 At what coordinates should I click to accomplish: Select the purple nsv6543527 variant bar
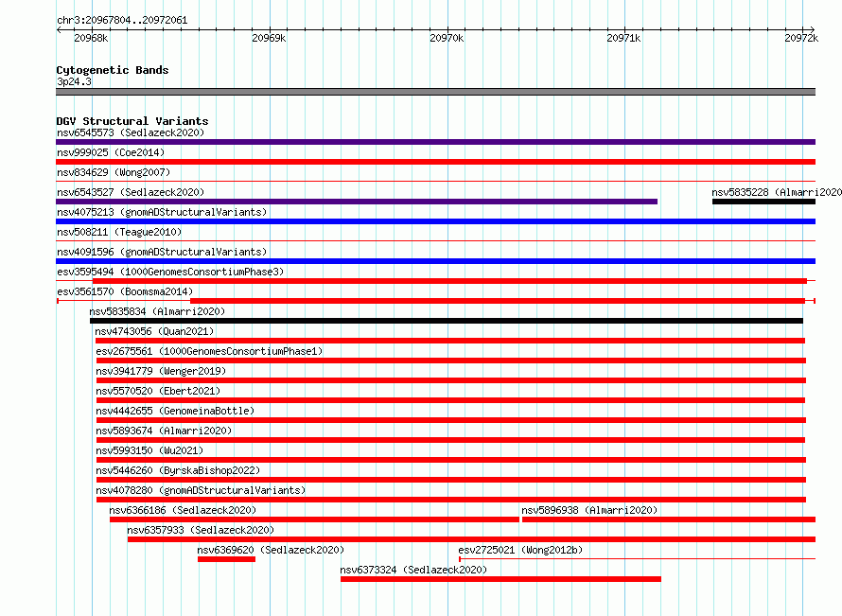click(357, 202)
